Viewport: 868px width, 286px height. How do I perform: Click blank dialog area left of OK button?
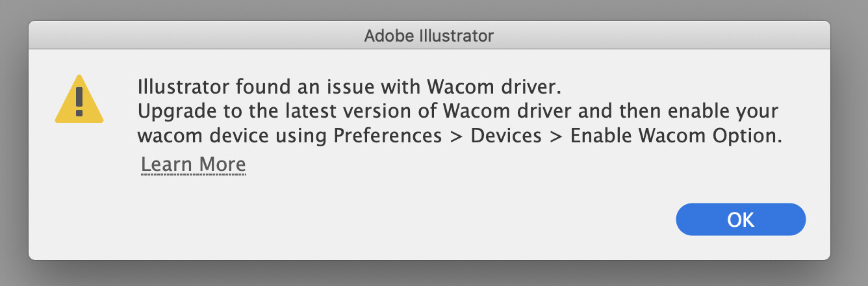(455, 220)
